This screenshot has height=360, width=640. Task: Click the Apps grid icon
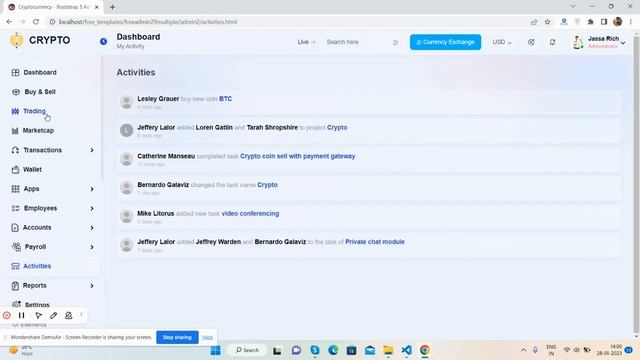point(16,189)
